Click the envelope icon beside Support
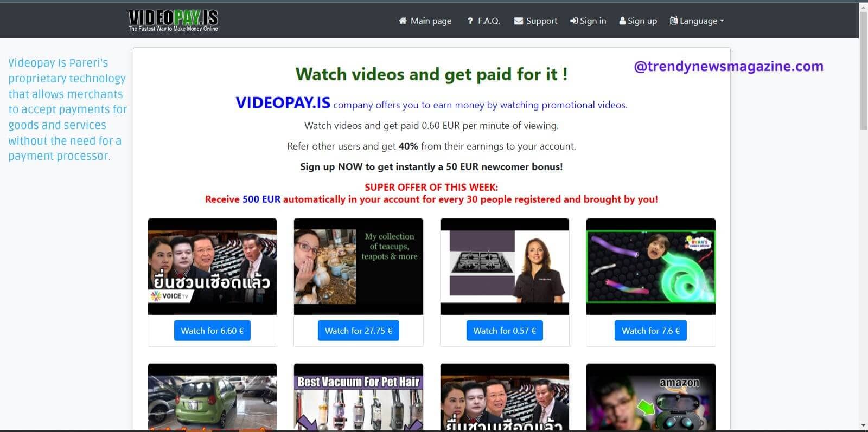The width and height of the screenshot is (868, 432). pos(519,21)
